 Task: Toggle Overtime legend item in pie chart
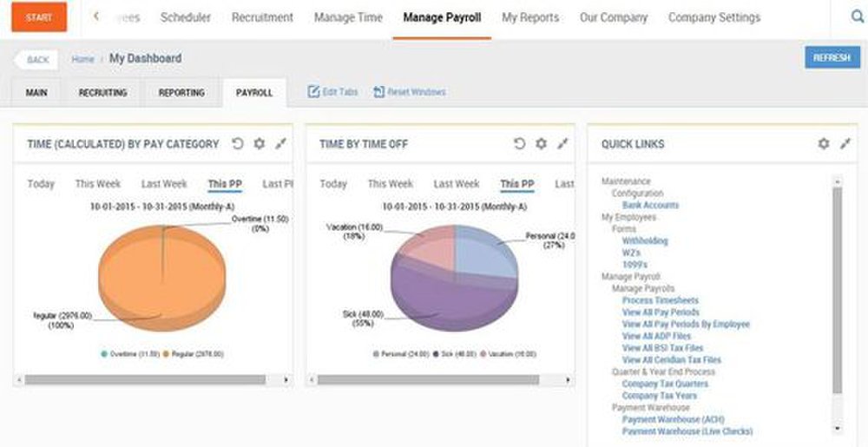(131, 354)
